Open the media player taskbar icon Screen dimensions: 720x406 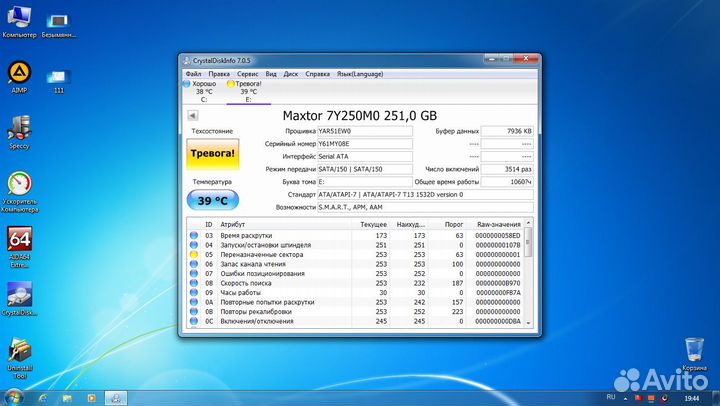(91, 398)
